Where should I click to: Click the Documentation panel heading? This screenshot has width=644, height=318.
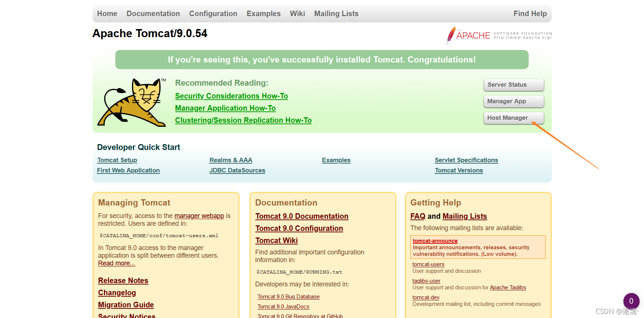point(286,203)
